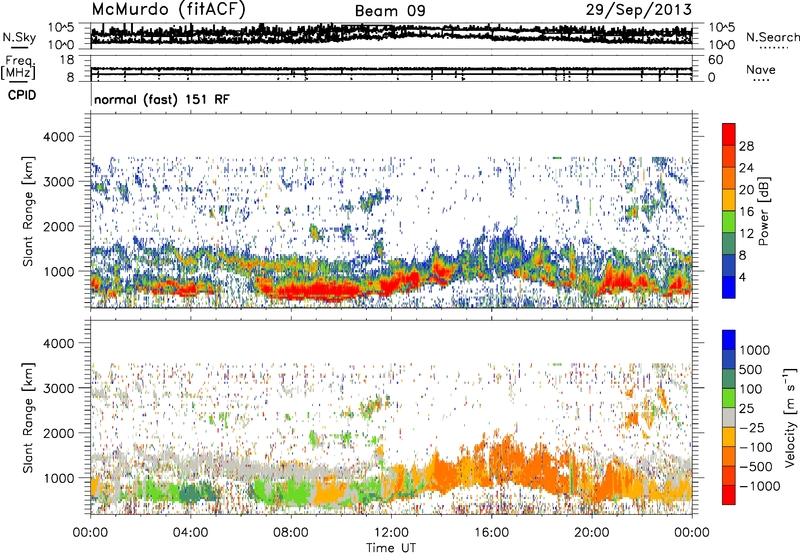
Task: Click the light green segment of power colorbar
Action: pos(729,222)
